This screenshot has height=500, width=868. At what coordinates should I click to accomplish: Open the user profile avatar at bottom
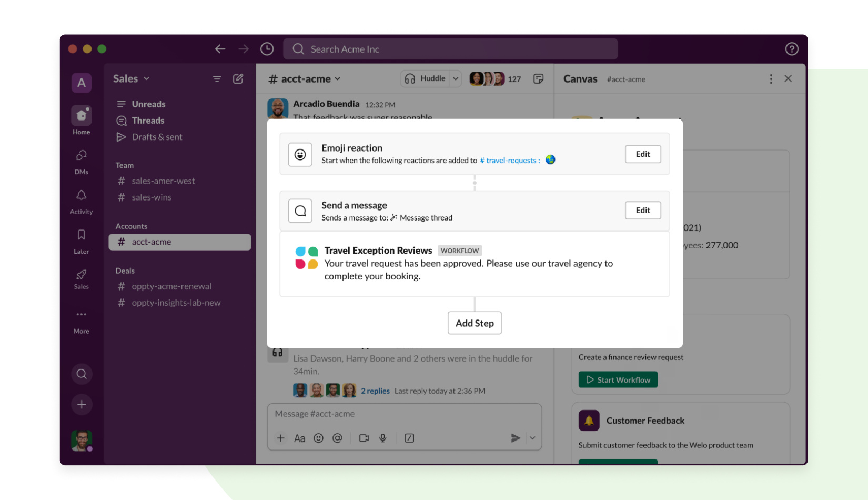click(82, 441)
